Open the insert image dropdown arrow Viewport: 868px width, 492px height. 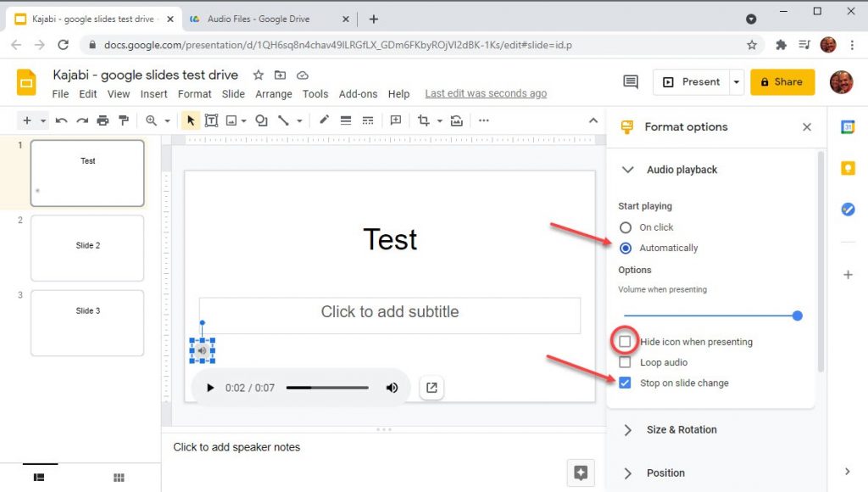tap(243, 120)
